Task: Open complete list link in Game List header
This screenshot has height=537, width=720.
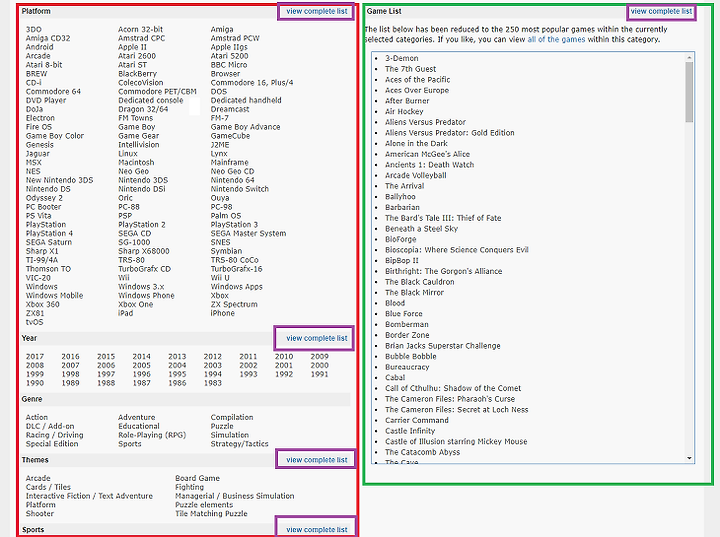Action: pos(661,11)
